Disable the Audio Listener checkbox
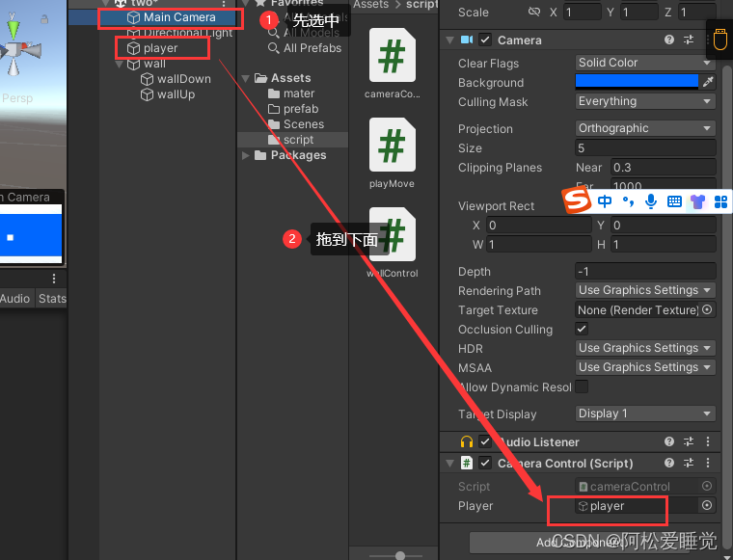 [x=485, y=441]
